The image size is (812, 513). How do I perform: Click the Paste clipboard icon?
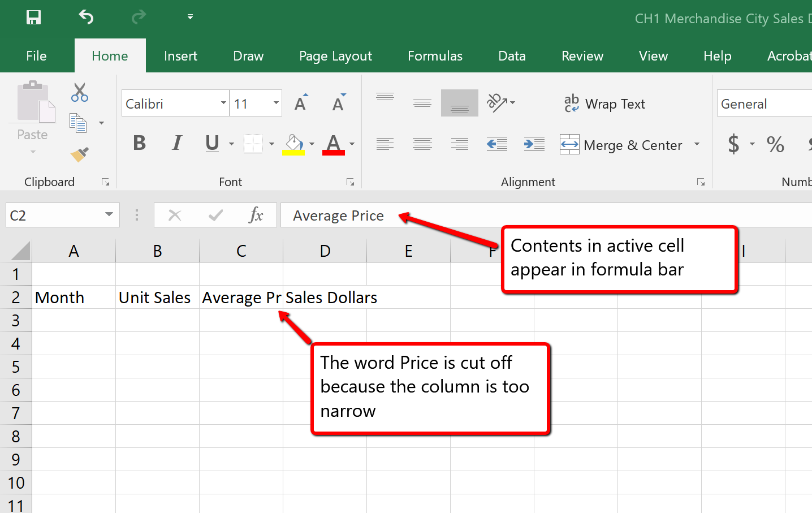[x=35, y=102]
